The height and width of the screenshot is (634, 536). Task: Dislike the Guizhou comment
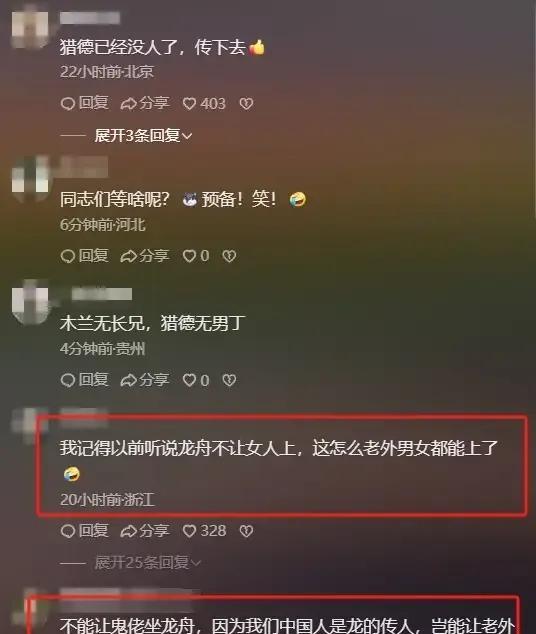(229, 380)
